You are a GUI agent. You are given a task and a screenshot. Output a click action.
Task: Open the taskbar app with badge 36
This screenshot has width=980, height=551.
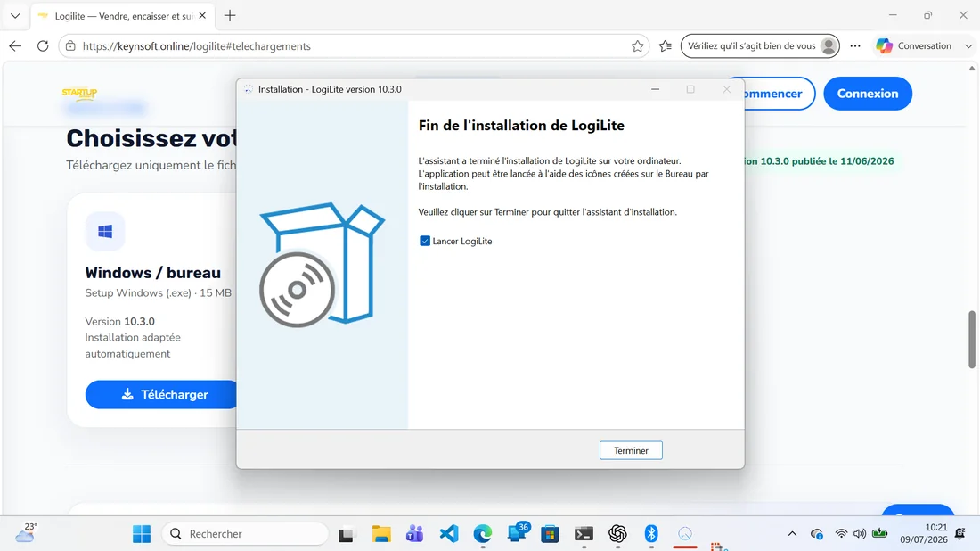tap(518, 533)
